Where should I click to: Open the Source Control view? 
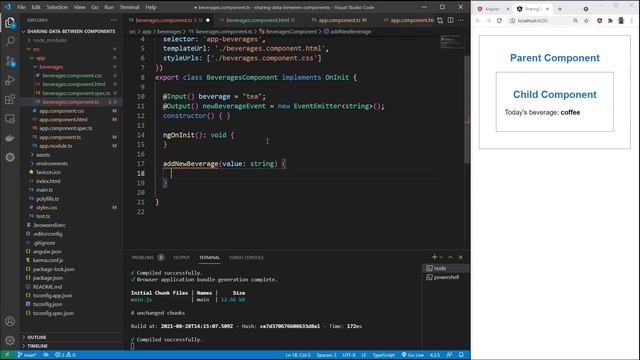point(10,61)
